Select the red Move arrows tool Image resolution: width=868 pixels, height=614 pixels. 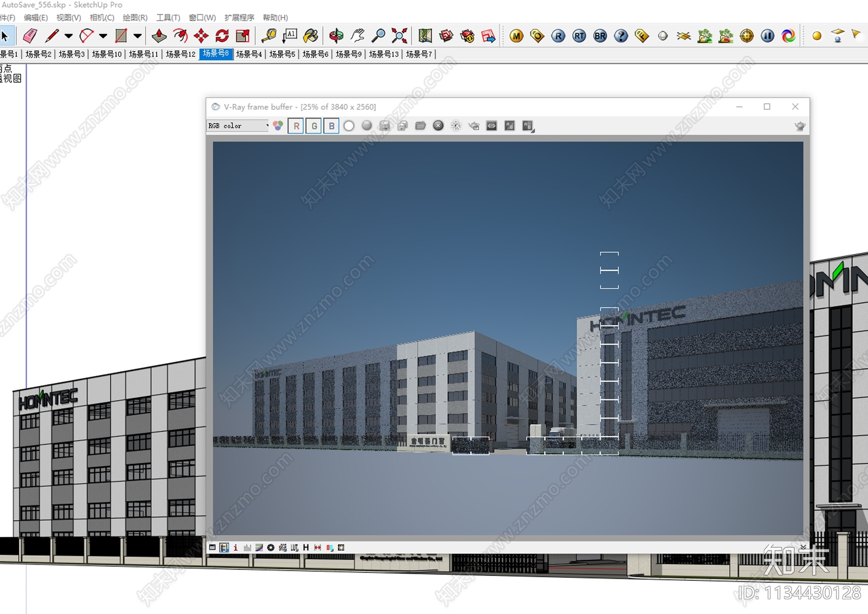point(201,36)
